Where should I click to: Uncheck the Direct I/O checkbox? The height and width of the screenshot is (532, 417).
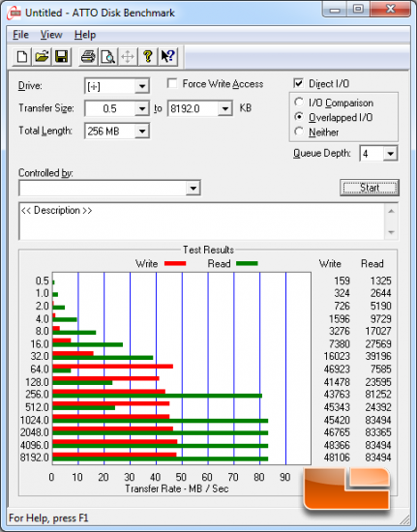coord(298,83)
